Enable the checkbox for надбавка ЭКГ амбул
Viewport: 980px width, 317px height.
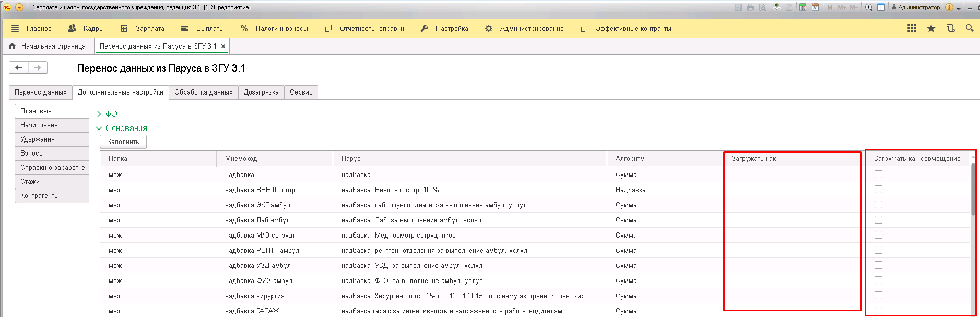tap(878, 205)
